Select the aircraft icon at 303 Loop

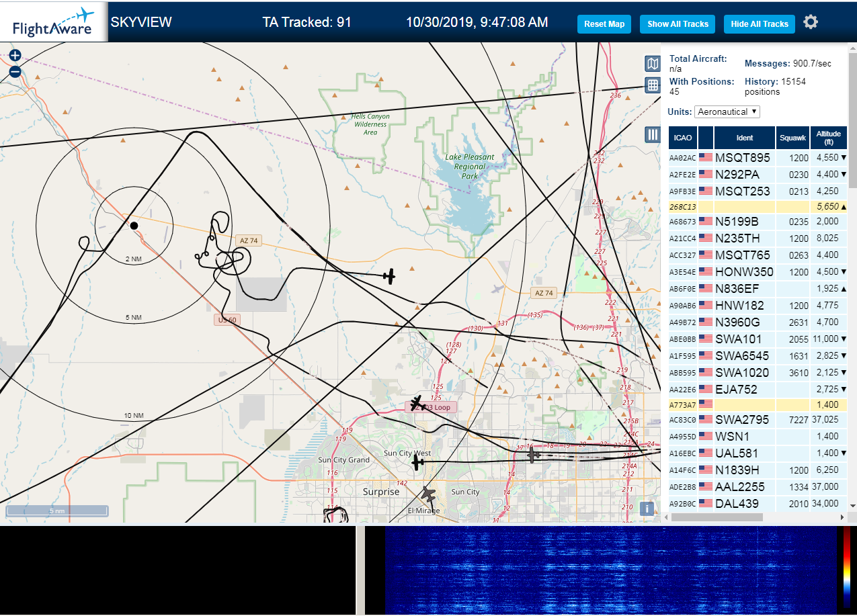(417, 404)
